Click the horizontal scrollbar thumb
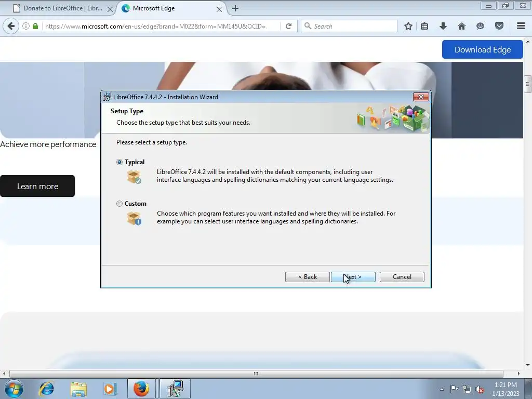The height and width of the screenshot is (399, 532). tap(256, 374)
